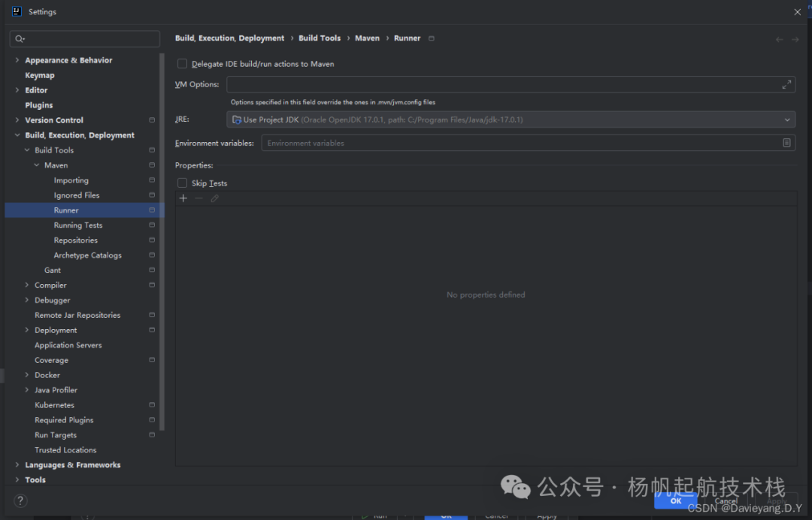Screen dimensions: 812x520
Task: Expand Appearance & Behavior section
Action: point(17,60)
